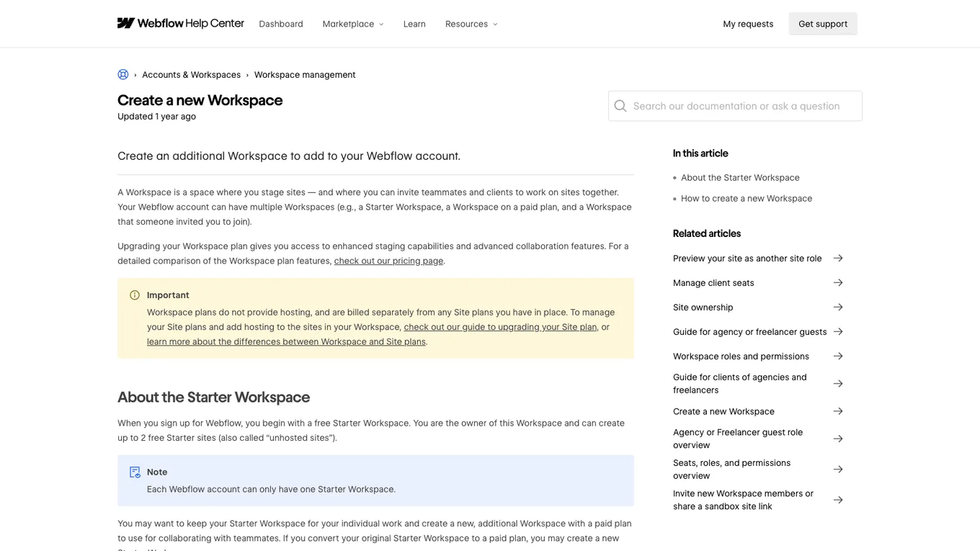Jump to How to create a new Workspace
The image size is (980, 551).
coord(747,199)
